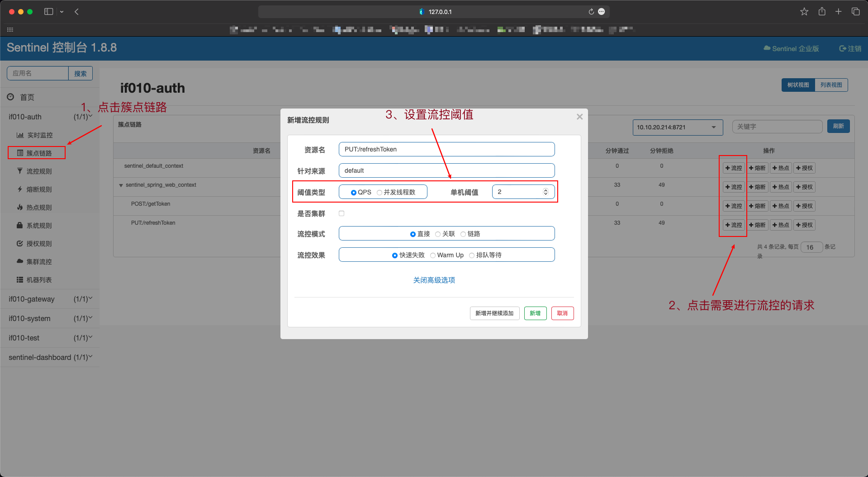The width and height of the screenshot is (868, 477).
Task: Close the 新增流控规则 dialog with the X
Action: pyautogui.click(x=579, y=117)
